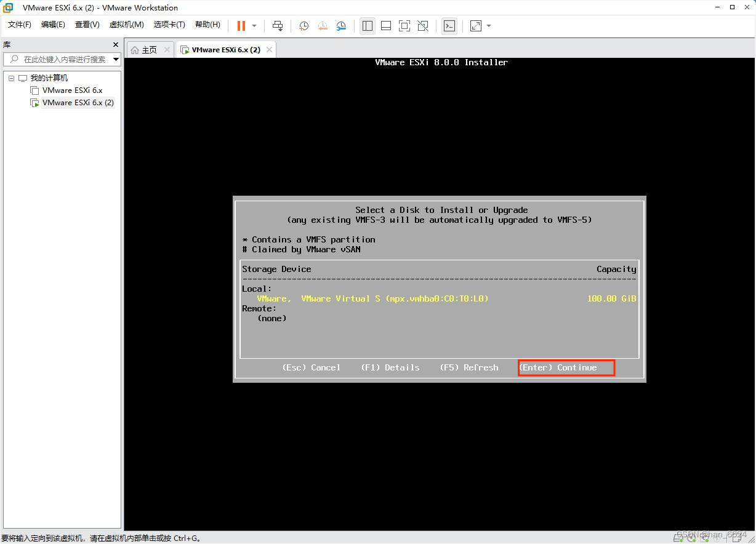Switch to the VMware ESXi 6.x (2) tab

pyautogui.click(x=226, y=50)
